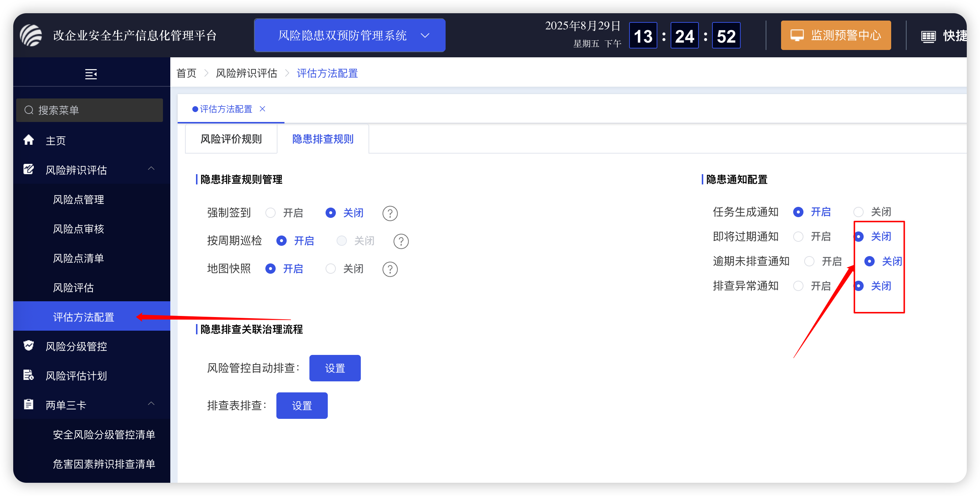Open help tooltip for 地图快照
This screenshot has width=980, height=496.
point(390,269)
